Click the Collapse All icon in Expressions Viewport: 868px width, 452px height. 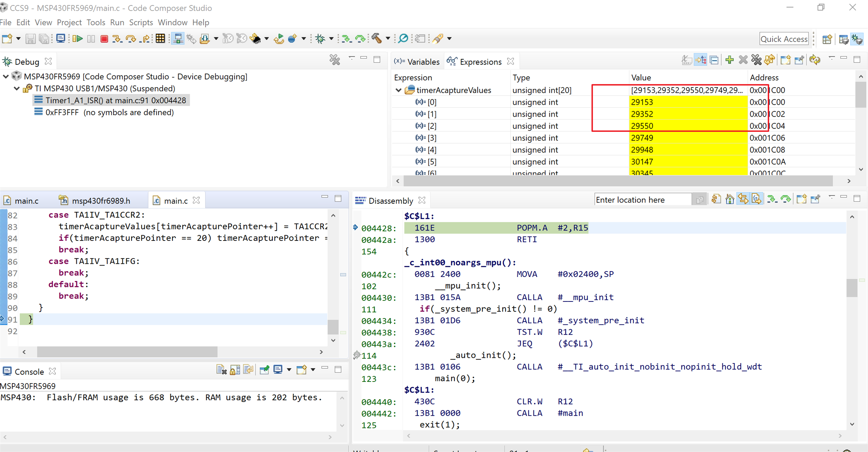[714, 60]
